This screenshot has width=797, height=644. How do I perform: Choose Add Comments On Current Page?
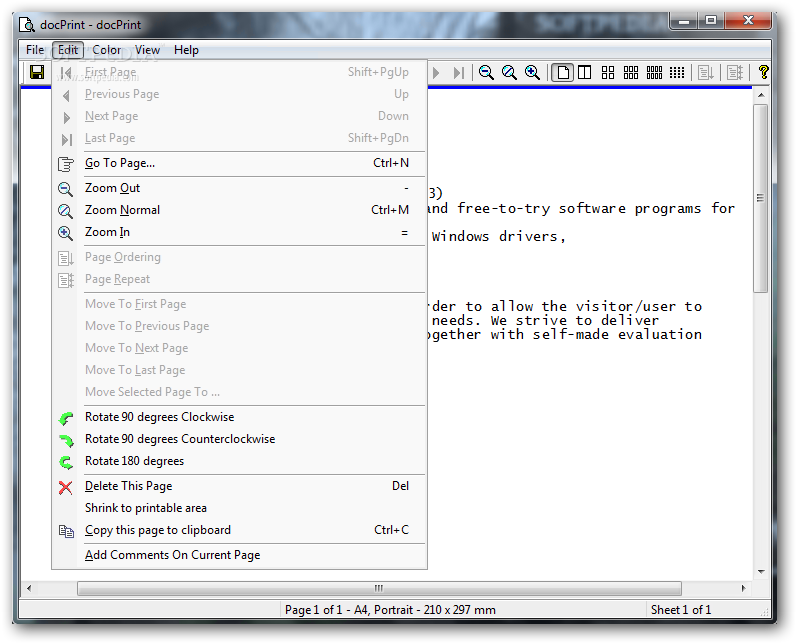[x=239, y=555]
